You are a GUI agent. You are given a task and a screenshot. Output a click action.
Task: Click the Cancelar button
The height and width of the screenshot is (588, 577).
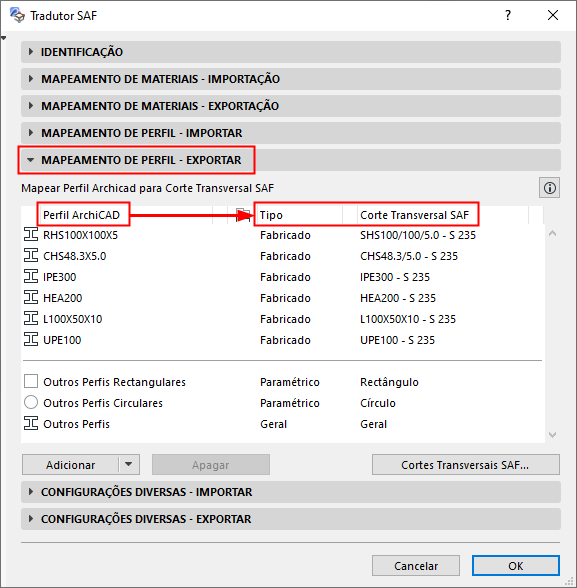[x=416, y=566]
